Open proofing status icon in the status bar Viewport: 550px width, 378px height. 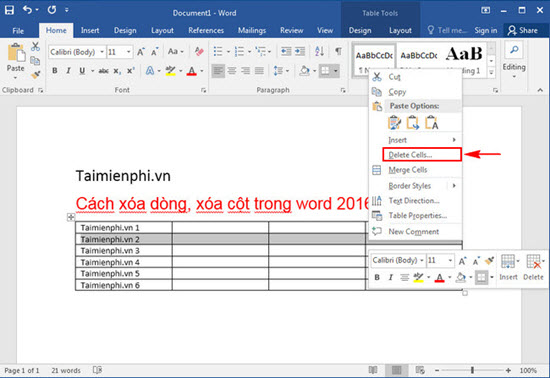(98, 370)
